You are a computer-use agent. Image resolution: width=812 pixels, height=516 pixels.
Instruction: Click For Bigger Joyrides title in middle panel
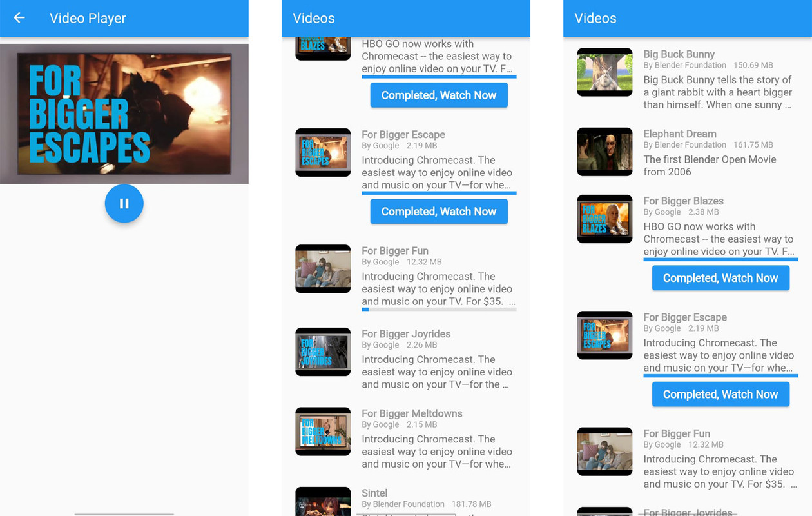click(x=406, y=334)
